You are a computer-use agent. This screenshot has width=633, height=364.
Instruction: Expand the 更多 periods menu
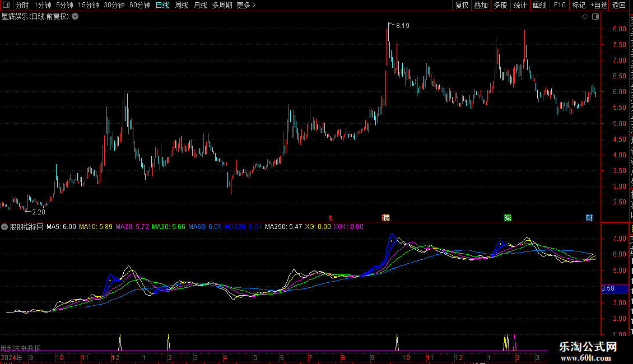pyautogui.click(x=246, y=5)
